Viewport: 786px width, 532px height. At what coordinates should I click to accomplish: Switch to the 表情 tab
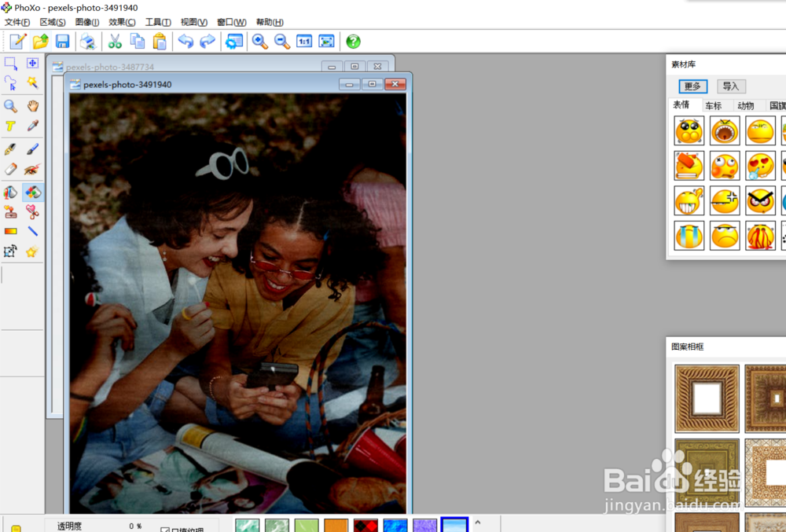coord(681,105)
